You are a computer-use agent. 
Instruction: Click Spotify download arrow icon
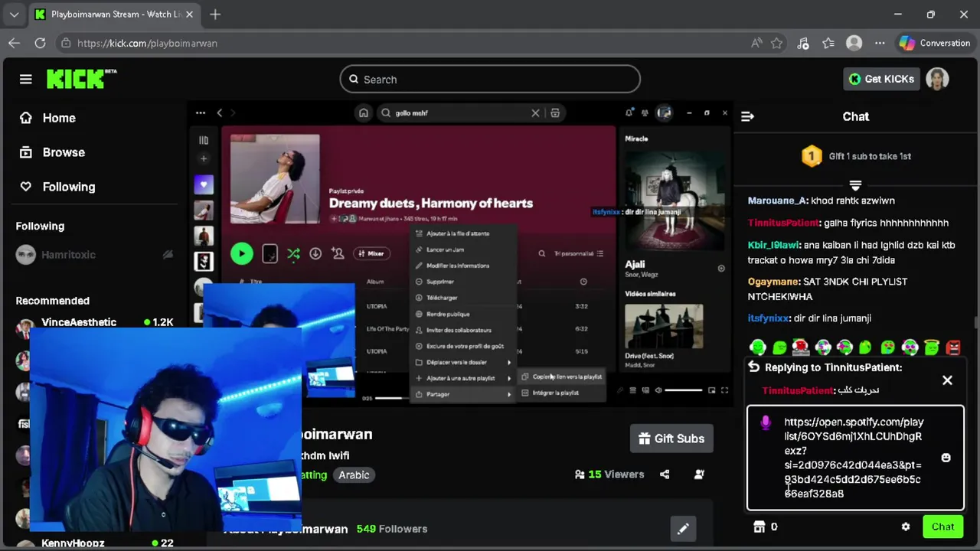point(315,253)
